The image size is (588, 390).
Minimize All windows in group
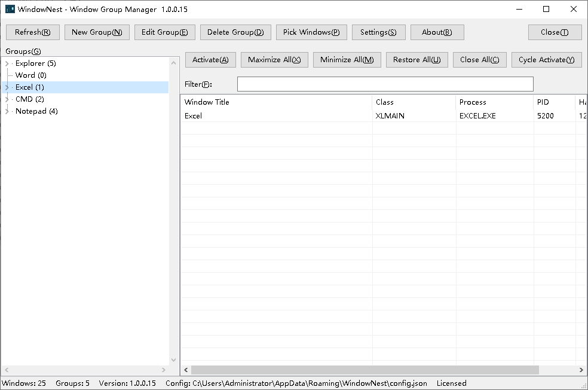click(x=347, y=60)
